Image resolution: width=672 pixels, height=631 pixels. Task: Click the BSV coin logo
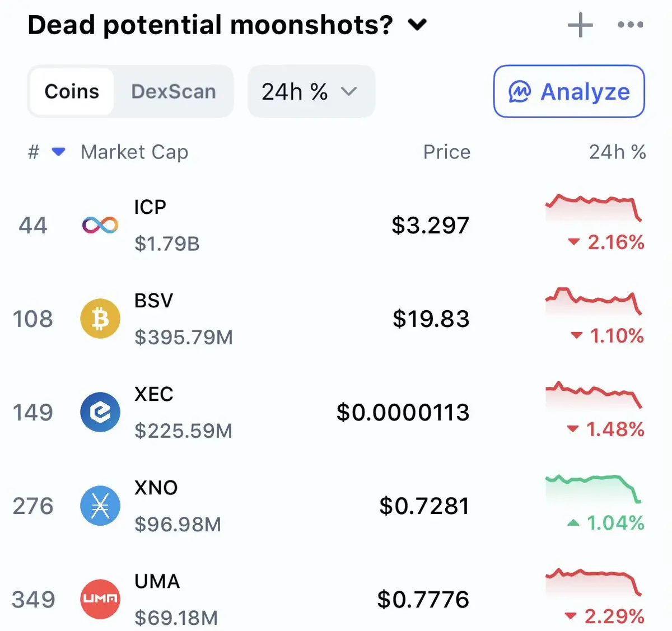tap(100, 319)
